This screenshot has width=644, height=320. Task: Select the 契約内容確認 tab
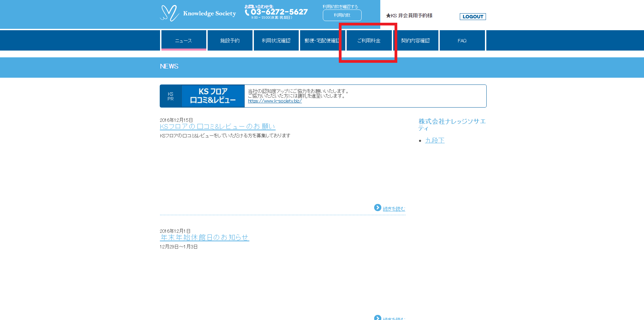pyautogui.click(x=415, y=41)
